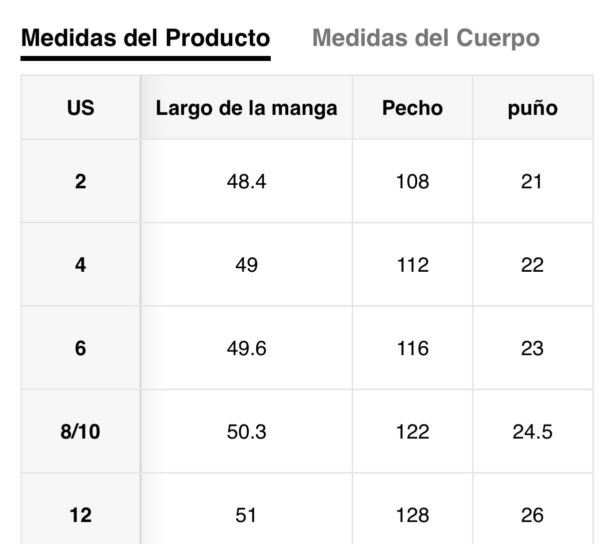Viewport: 600px width, 544px height.
Task: Click the 21 cuff measurement cell
Action: click(532, 182)
